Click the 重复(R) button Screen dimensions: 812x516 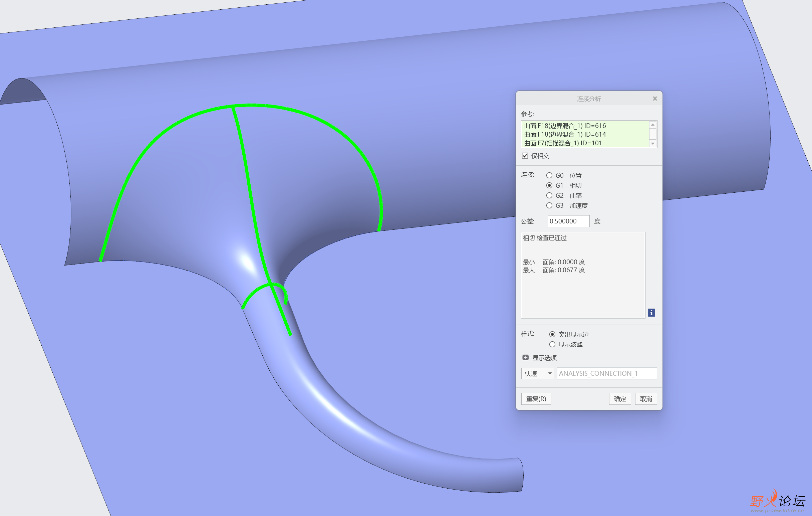click(x=536, y=398)
